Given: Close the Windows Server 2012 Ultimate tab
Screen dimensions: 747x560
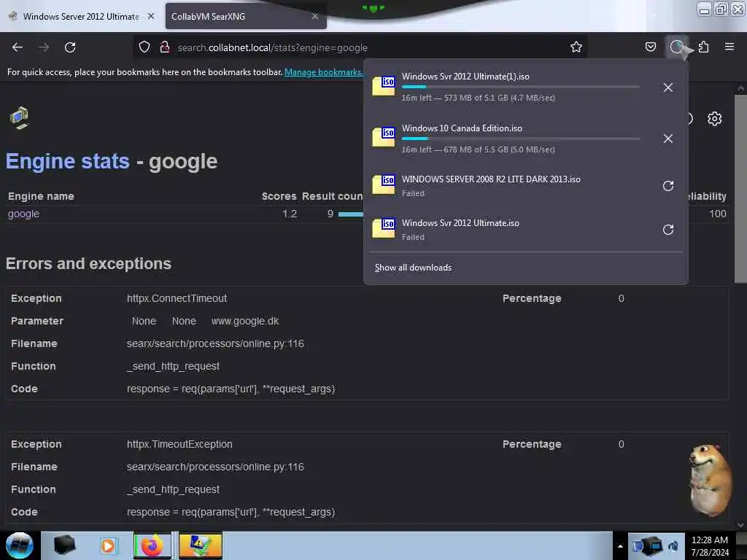Looking at the screenshot, I should [151, 16].
